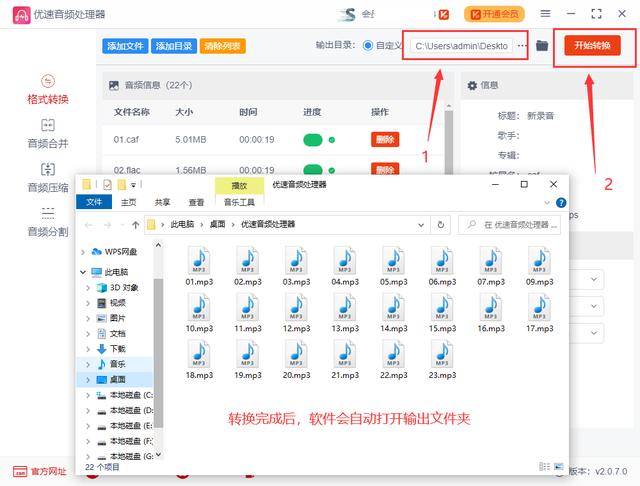Click the 开通会员 membership button

(494, 14)
